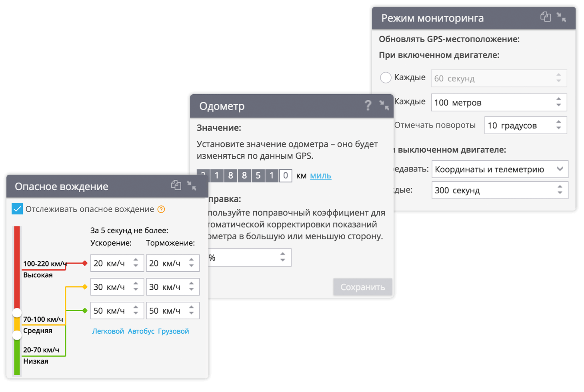584x392 pixels.
Task: Click copy icon in Опасное вождение header
Action: (176, 185)
